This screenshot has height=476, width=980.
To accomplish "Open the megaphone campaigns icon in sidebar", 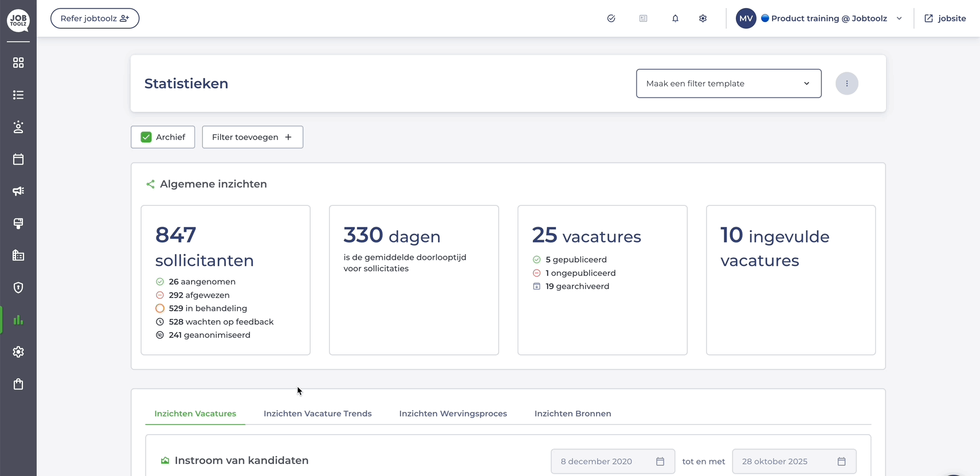I will tap(18, 191).
